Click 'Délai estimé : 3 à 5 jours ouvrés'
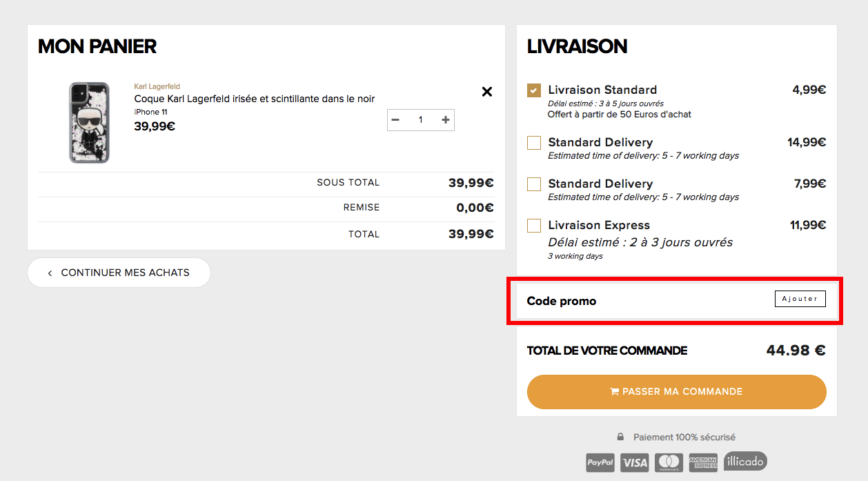Image resolution: width=868 pixels, height=481 pixels. [x=606, y=104]
